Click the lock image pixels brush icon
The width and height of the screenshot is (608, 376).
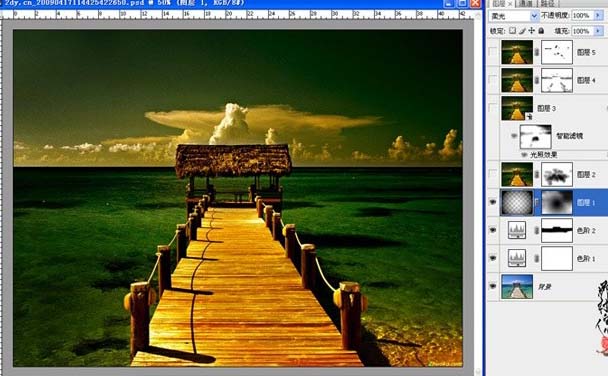(x=522, y=30)
